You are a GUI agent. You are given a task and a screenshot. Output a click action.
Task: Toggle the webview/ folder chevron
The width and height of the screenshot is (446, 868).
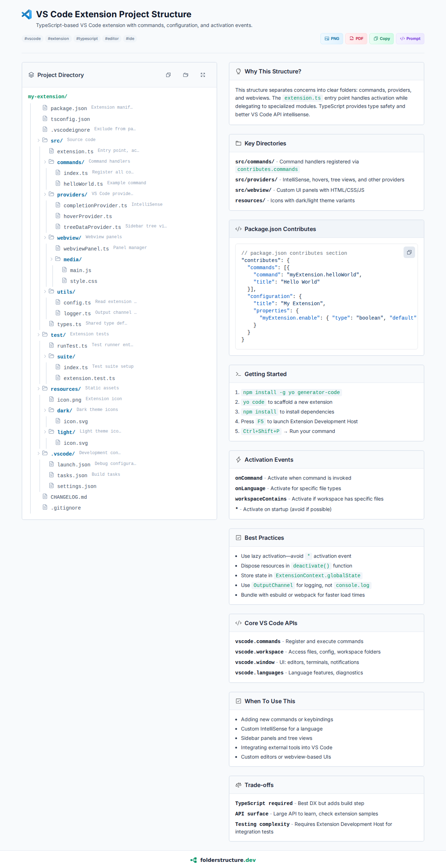tap(45, 238)
